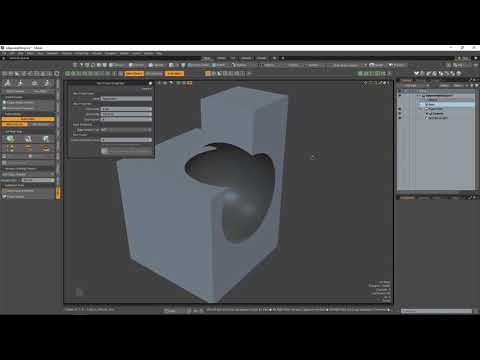Click the button at the properties panel bottom
480x360 pixels.
(x=126, y=151)
